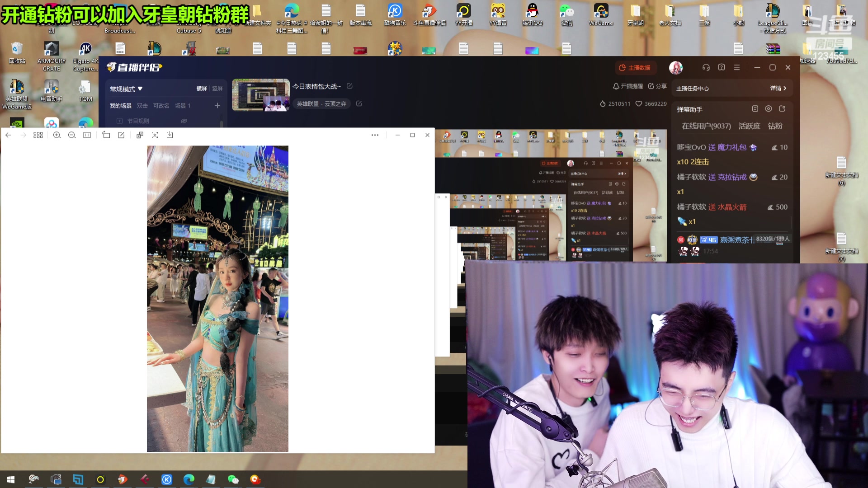Click the stream preview thumbnail
This screenshot has height=488, width=868.
click(260, 95)
